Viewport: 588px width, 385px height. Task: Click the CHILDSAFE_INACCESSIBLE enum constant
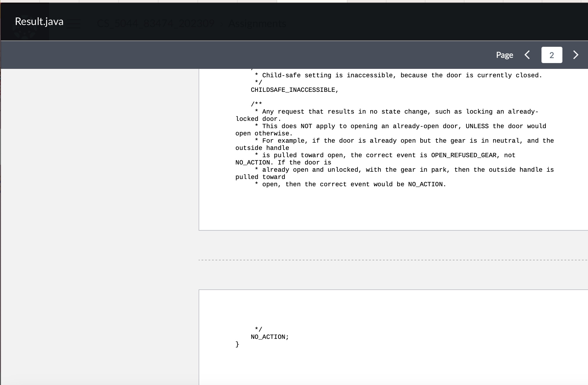click(x=294, y=90)
